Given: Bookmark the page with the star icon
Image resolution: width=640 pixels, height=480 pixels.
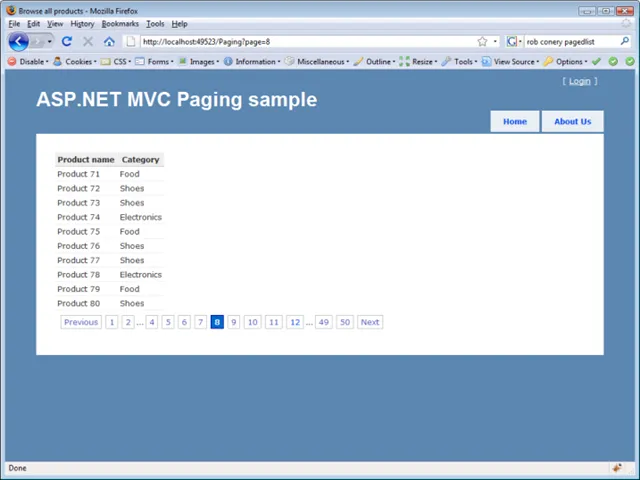Looking at the screenshot, I should point(482,41).
